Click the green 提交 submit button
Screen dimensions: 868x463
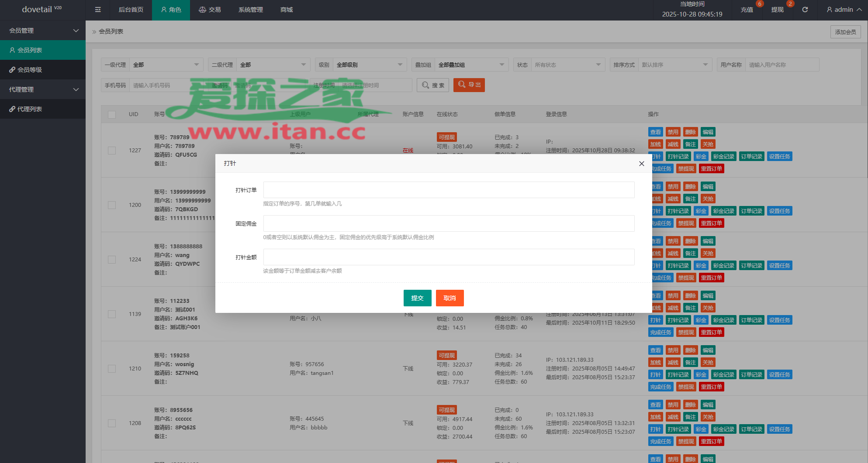pos(417,298)
